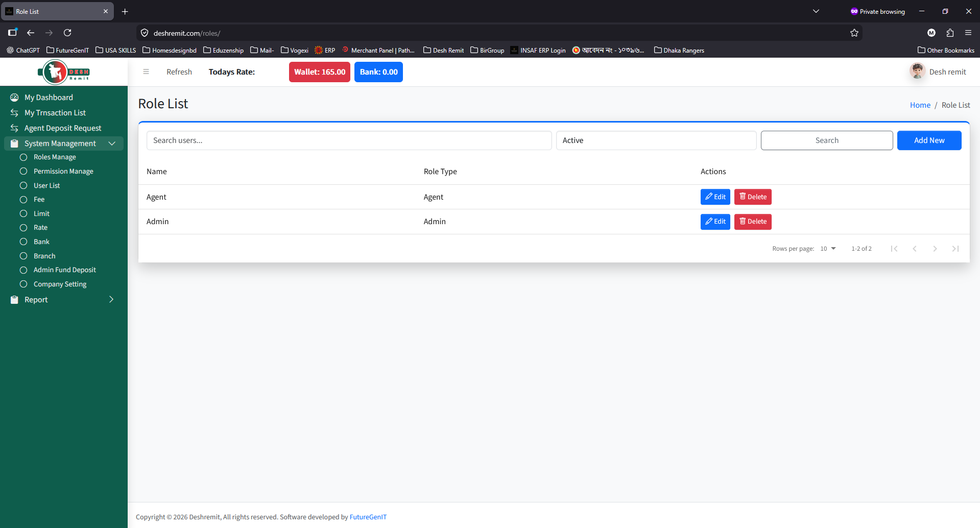Click the My Trnsaction List arrows icon
The height and width of the screenshot is (528, 980).
[x=14, y=113]
